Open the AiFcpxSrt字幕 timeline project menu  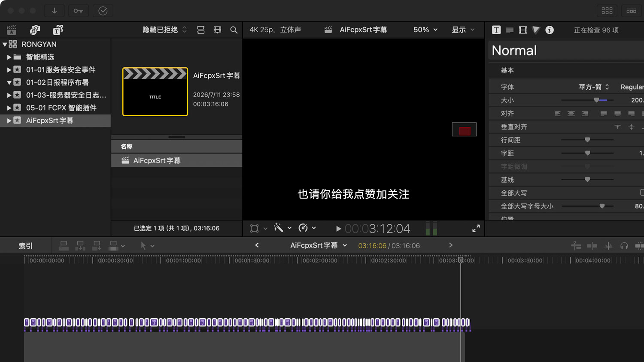point(319,245)
